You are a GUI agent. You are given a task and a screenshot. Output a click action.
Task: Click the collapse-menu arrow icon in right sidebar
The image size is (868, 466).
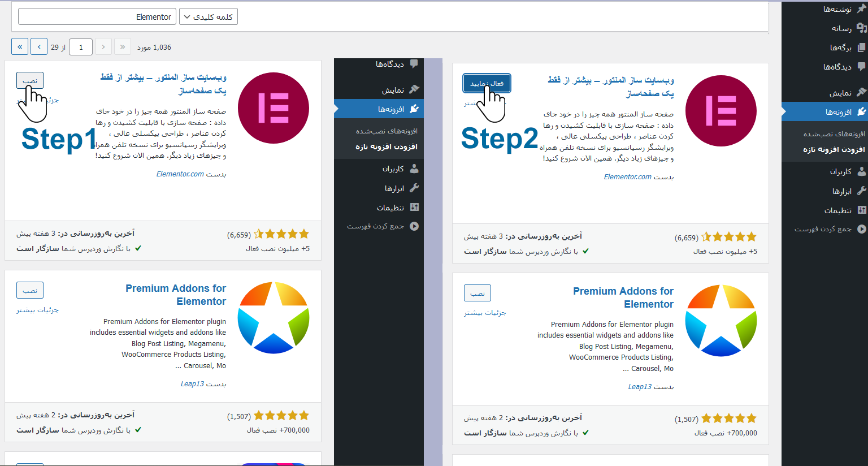tap(861, 229)
